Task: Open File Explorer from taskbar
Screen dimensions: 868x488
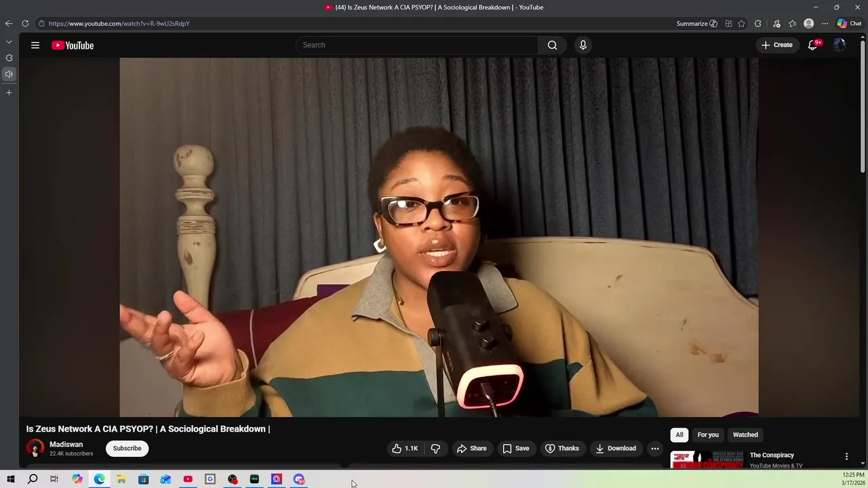Action: pyautogui.click(x=121, y=479)
